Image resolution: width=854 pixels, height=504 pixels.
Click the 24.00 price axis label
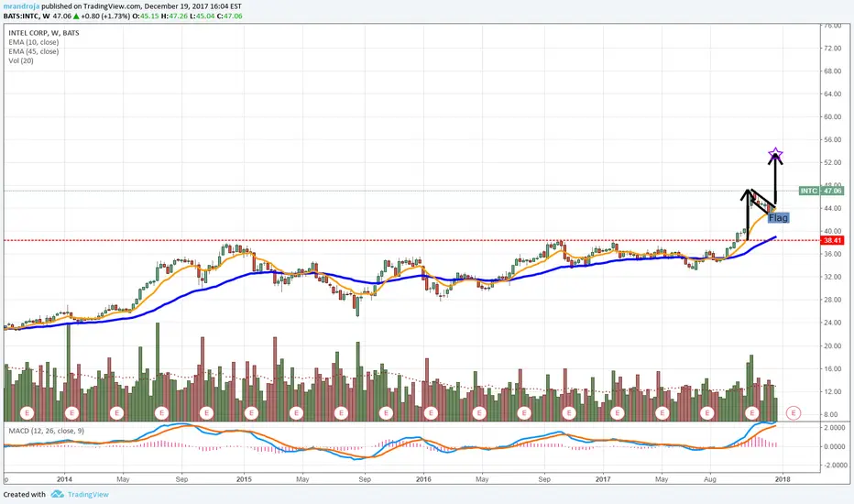click(x=832, y=323)
